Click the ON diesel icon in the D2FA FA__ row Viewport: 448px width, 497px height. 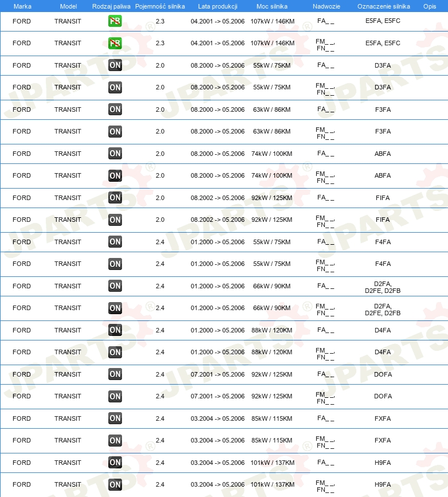pos(115,285)
